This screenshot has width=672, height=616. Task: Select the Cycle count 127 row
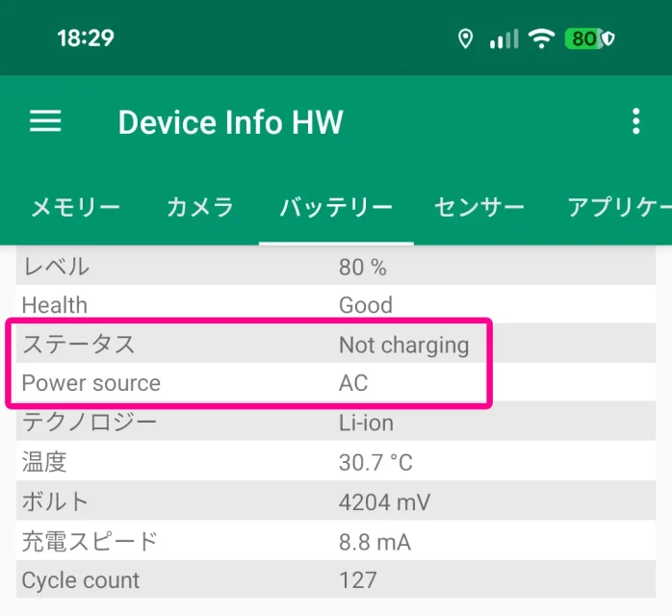pos(336,580)
